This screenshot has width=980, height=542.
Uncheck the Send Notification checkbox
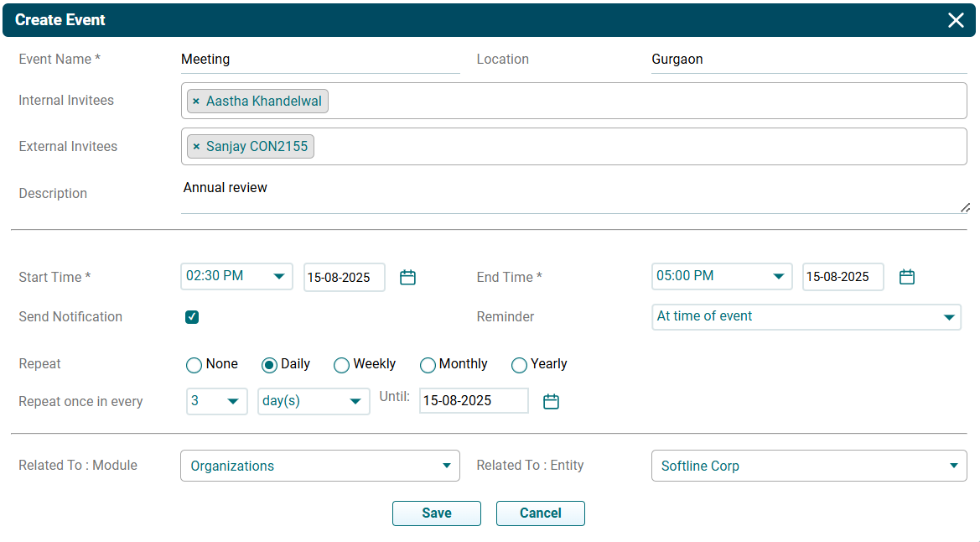coord(192,317)
